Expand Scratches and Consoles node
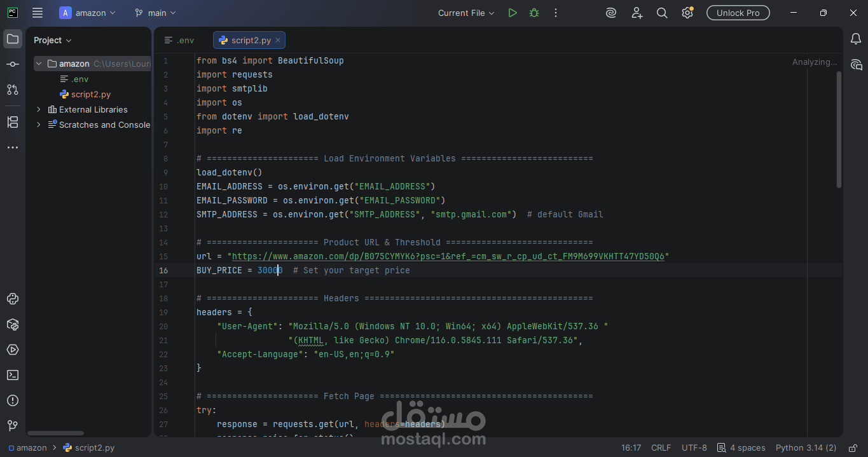Viewport: 868px width, 457px height. (39, 125)
